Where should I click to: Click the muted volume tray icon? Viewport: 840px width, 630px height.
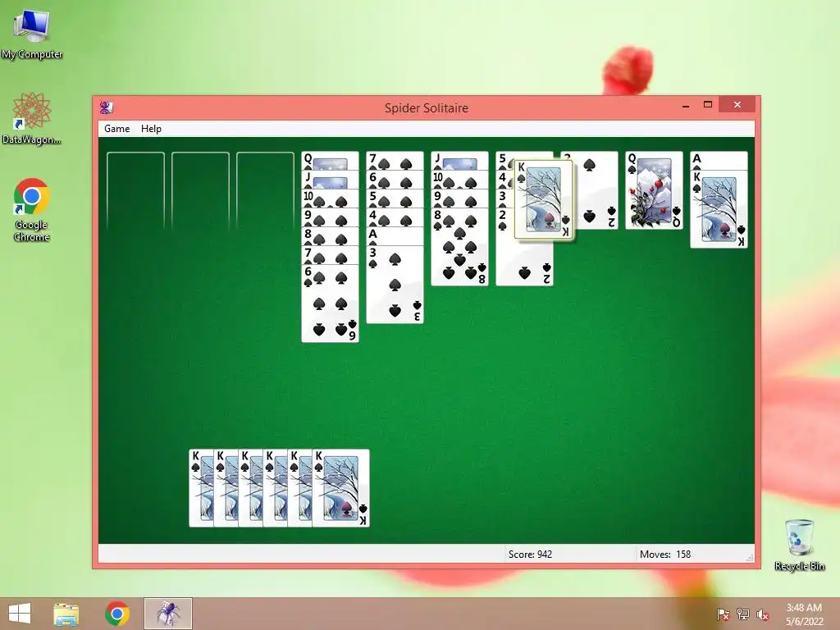point(762,614)
